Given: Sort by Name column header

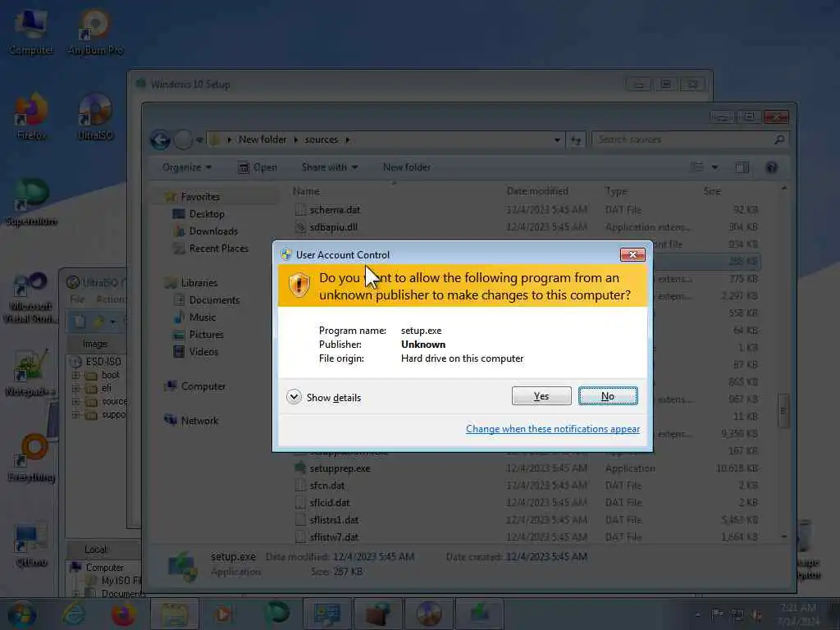Looking at the screenshot, I should [307, 191].
